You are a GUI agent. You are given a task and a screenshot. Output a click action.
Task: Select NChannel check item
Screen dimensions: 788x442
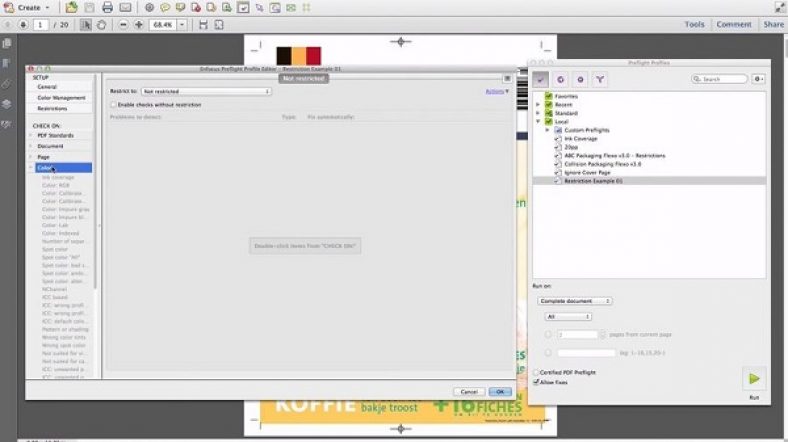(x=54, y=289)
